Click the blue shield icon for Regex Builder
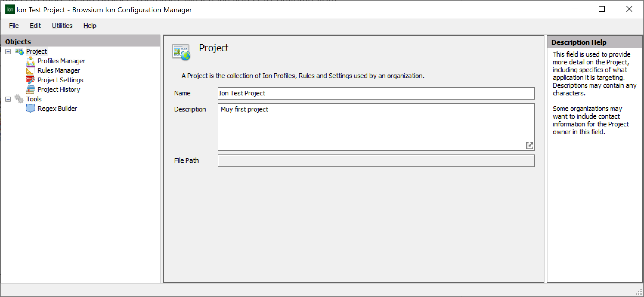Screen dimensions: 644x297 click(x=31, y=109)
